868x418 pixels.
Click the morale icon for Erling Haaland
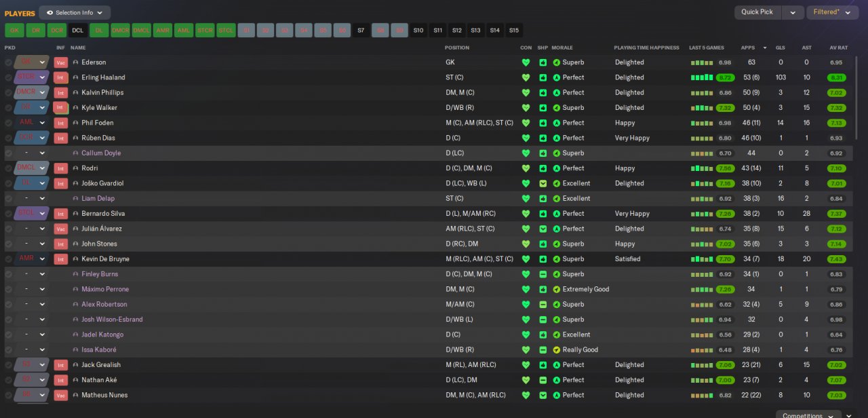pyautogui.click(x=557, y=77)
